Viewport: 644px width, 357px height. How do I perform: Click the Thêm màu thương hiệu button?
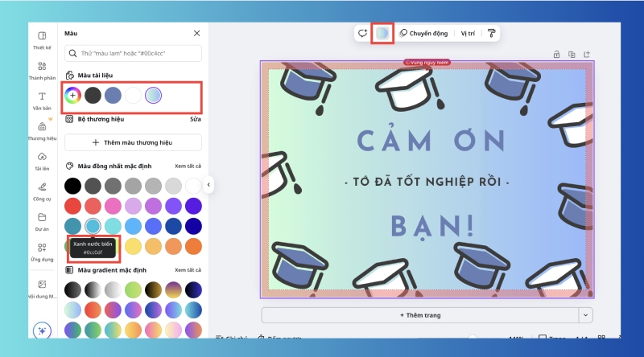[x=134, y=142]
